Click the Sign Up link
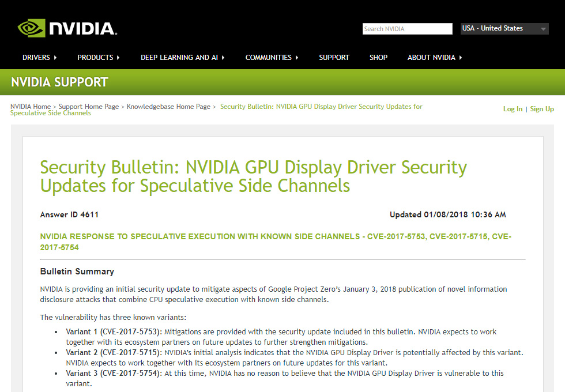The image size is (565, 392). click(542, 109)
